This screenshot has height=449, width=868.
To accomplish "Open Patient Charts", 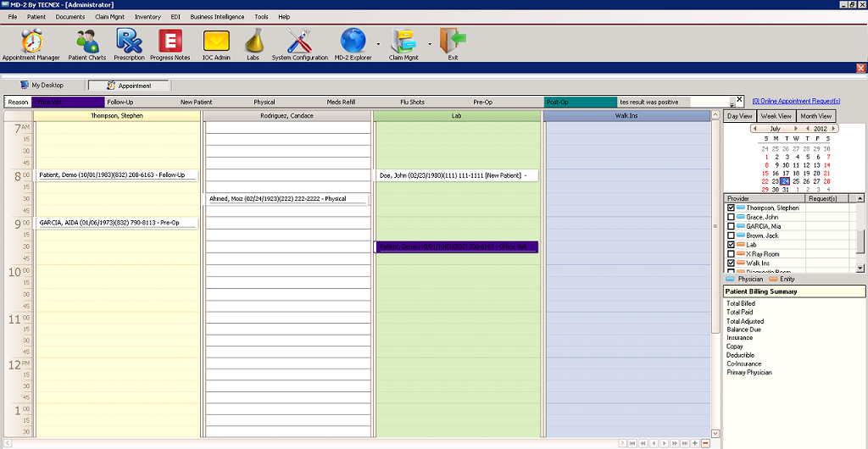I will pyautogui.click(x=87, y=45).
